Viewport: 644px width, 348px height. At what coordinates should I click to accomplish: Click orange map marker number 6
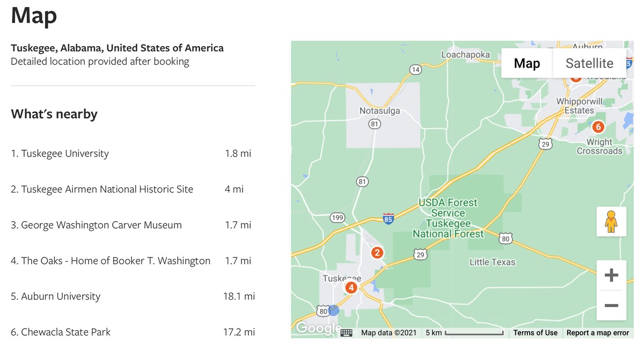pyautogui.click(x=598, y=127)
